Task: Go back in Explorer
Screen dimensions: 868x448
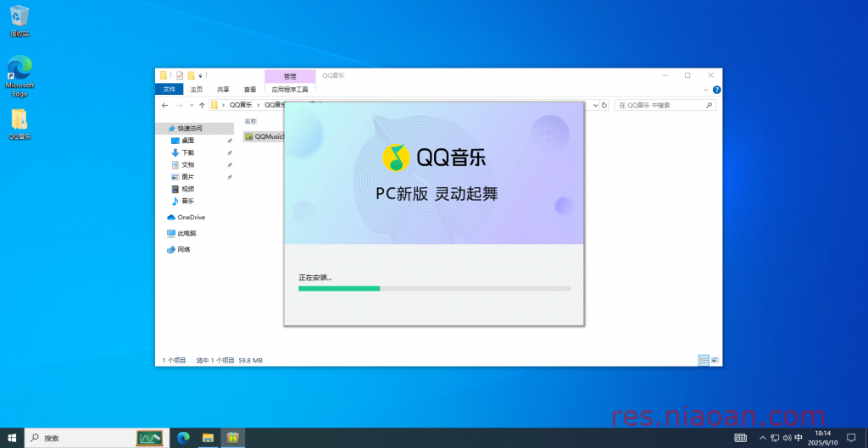Action: coord(164,105)
